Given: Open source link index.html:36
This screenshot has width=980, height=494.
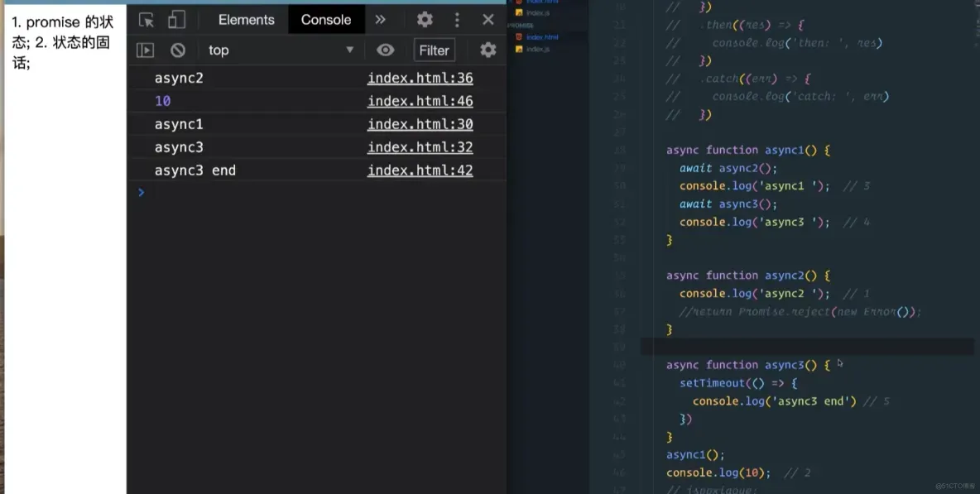Looking at the screenshot, I should (x=420, y=79).
